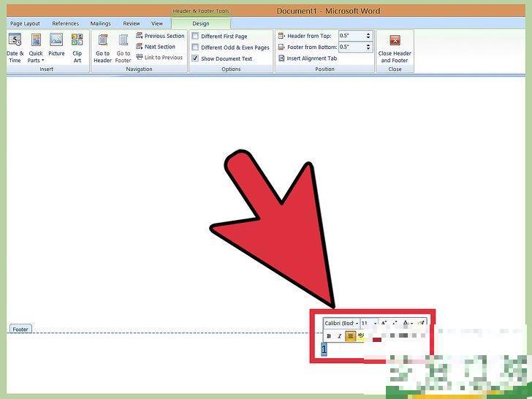
Task: Insert a Picture from the ribbon
Action: tap(56, 47)
